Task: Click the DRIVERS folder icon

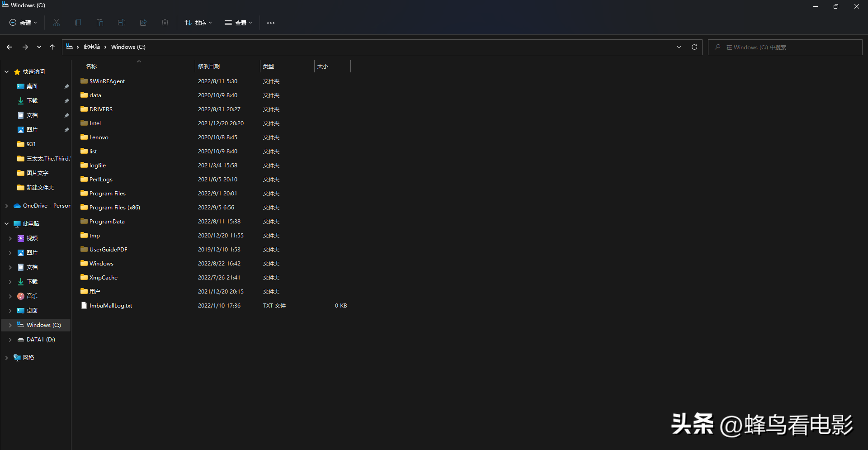Action: (x=84, y=109)
